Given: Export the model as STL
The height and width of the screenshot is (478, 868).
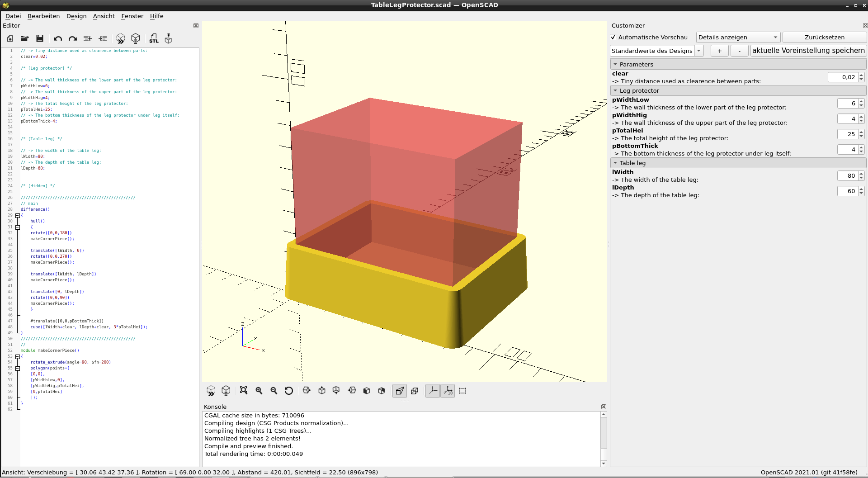Looking at the screenshot, I should tap(154, 39).
